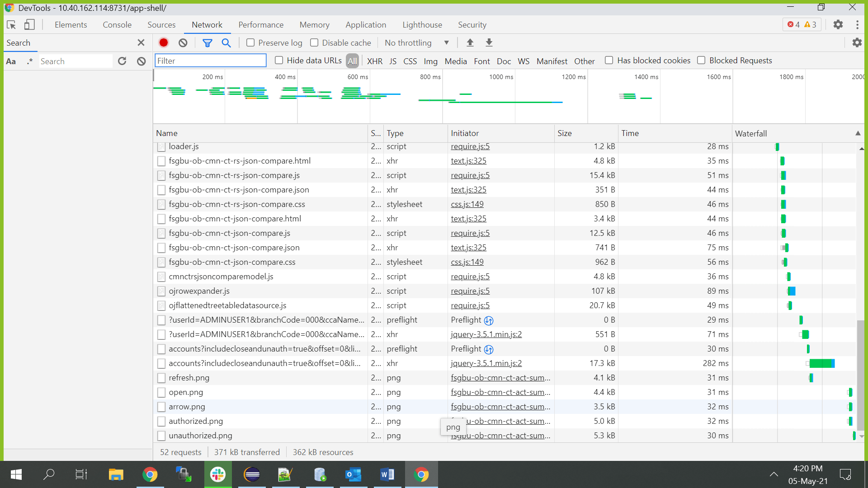Click the Filter text input field

pyautogui.click(x=211, y=61)
